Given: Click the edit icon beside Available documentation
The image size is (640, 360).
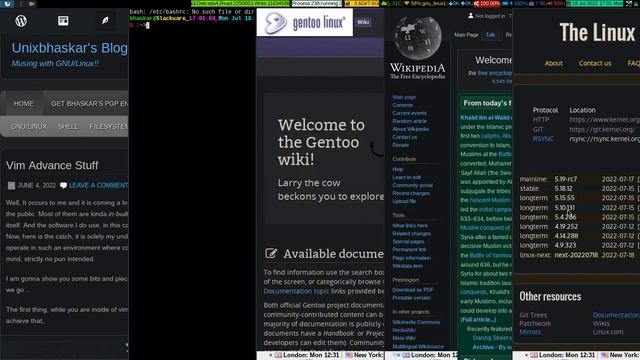Looking at the screenshot, I should (271, 253).
